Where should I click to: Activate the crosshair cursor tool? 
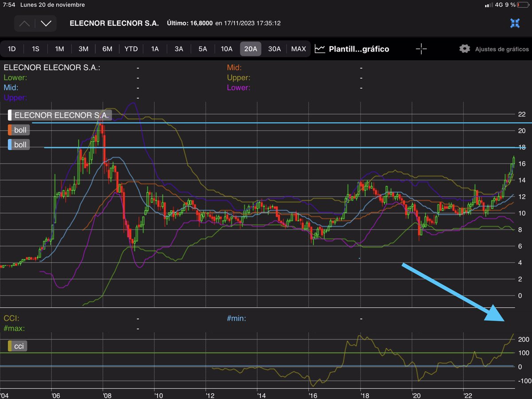point(421,49)
